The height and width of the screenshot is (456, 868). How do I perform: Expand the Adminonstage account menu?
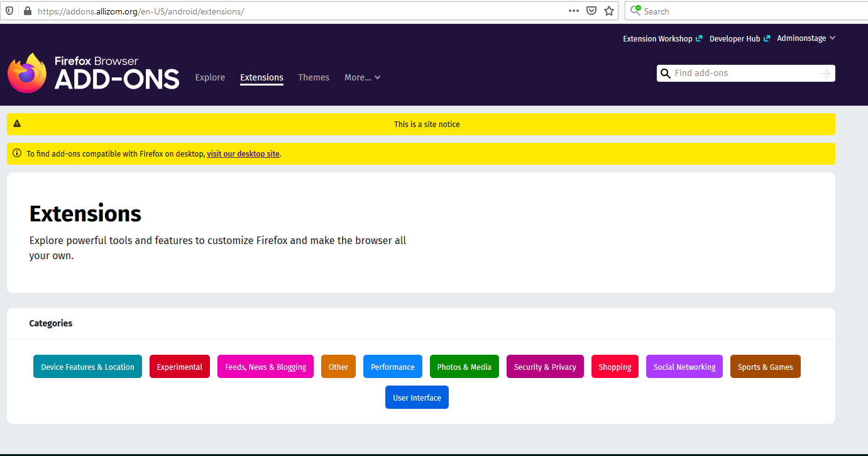[x=806, y=38]
